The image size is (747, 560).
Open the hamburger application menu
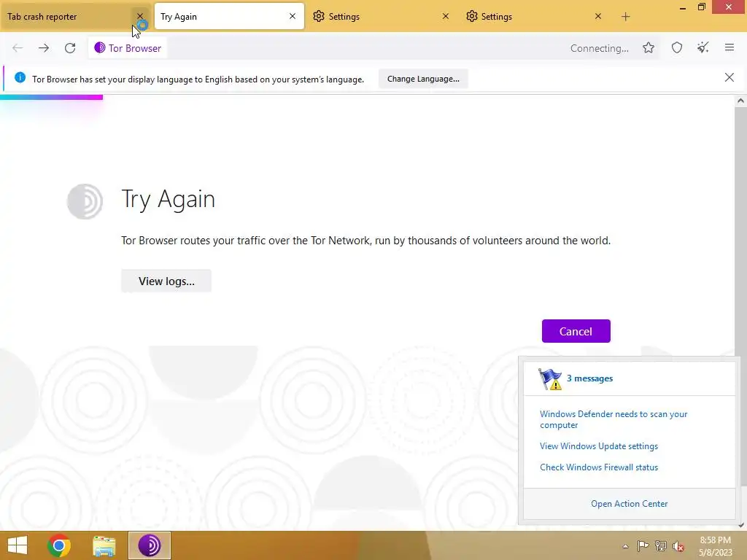click(x=729, y=47)
